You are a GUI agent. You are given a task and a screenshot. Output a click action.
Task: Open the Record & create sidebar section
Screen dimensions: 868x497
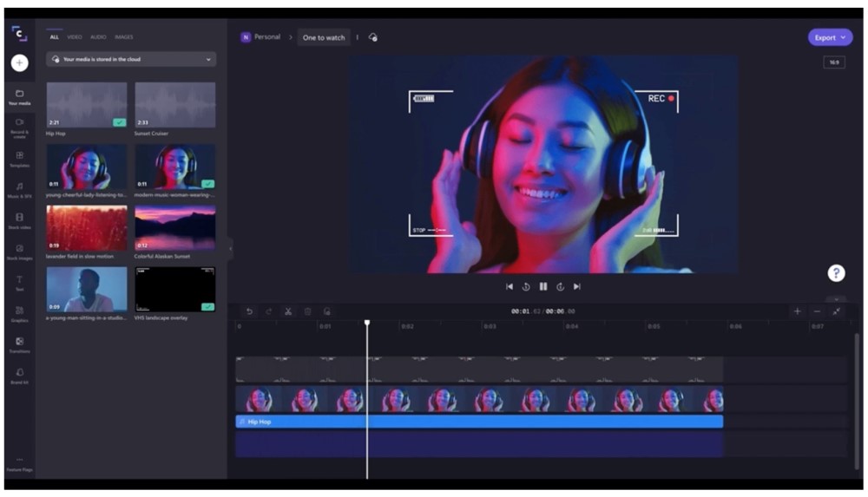tap(19, 128)
